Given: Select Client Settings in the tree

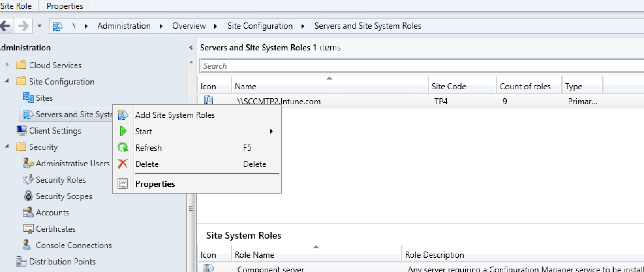Looking at the screenshot, I should click(x=55, y=131).
